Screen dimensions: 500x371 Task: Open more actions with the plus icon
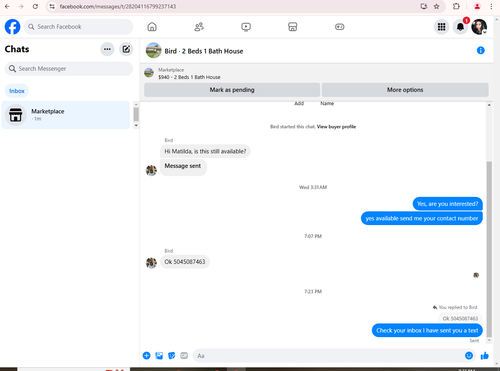point(146,356)
